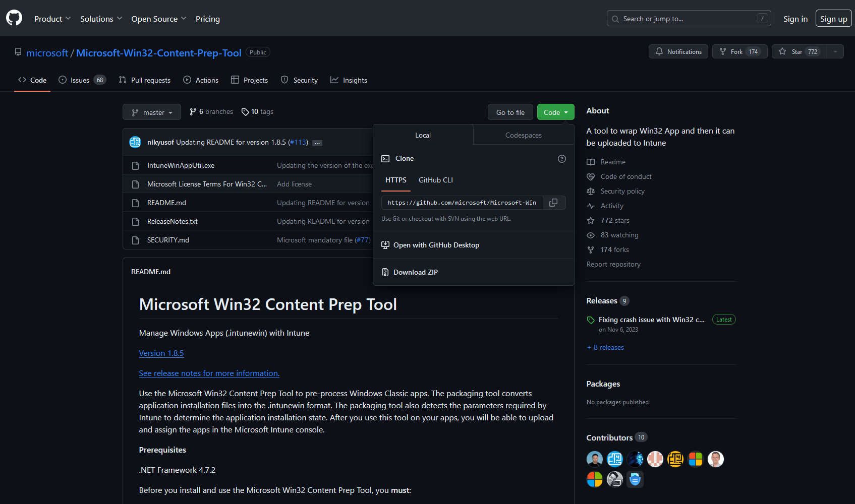
Task: Click the branches icon next to 6 branches
Action: tap(193, 112)
